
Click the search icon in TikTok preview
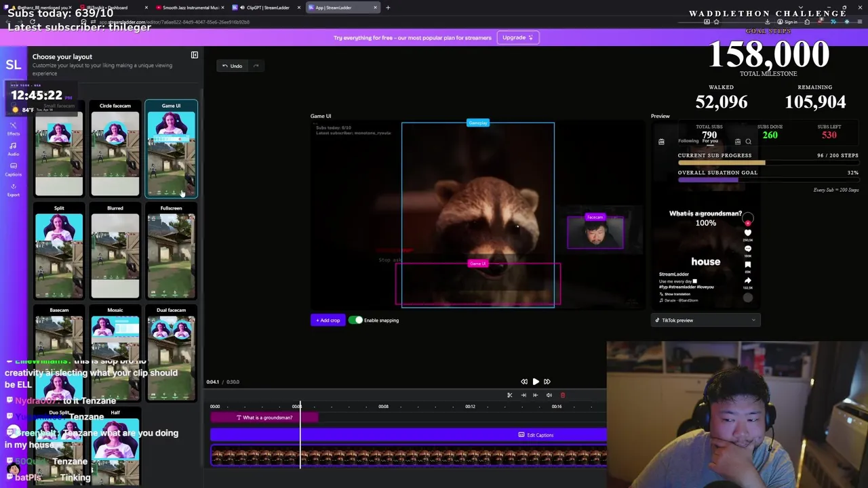pyautogui.click(x=748, y=142)
